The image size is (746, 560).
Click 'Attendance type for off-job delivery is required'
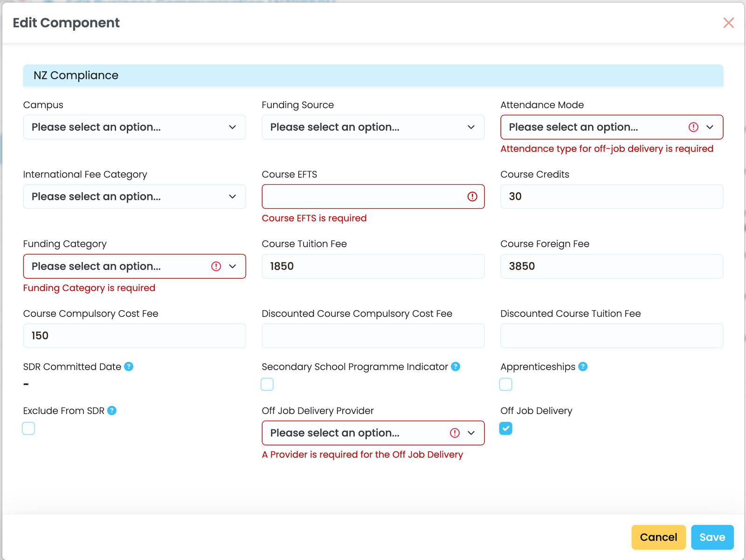click(x=607, y=149)
